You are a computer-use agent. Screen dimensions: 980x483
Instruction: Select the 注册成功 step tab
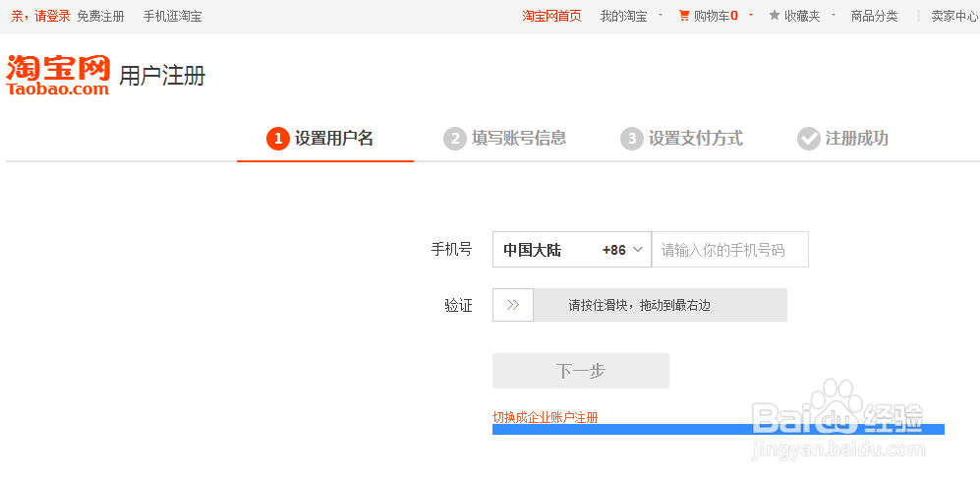[x=843, y=139]
